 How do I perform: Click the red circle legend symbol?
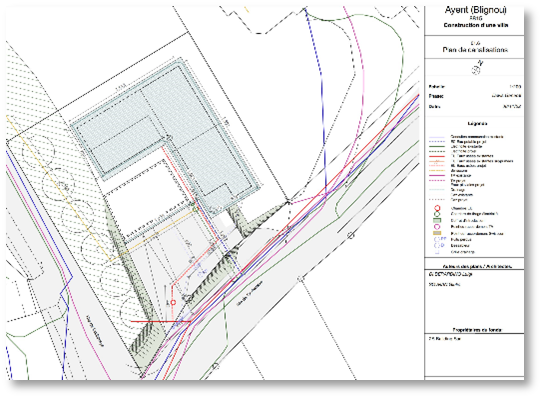(437, 208)
